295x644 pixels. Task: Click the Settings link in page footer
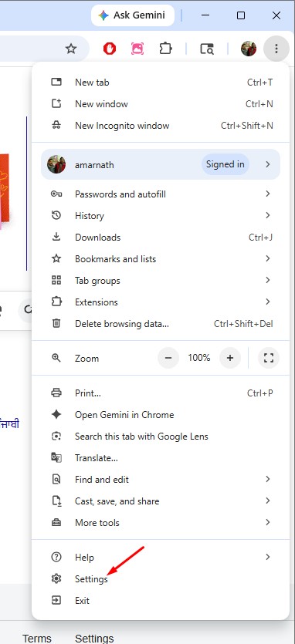94,639
